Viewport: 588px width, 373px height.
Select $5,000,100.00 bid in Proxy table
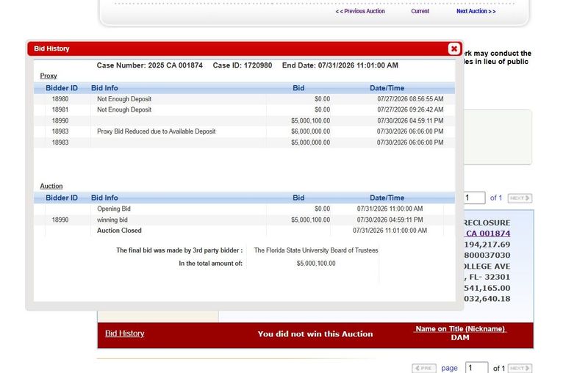coord(310,120)
